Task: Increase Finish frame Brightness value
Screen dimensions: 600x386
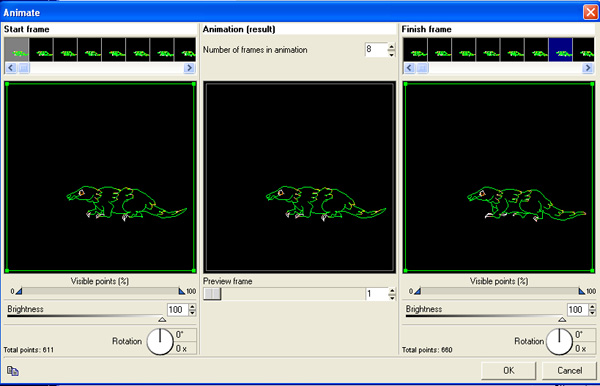Action: [592, 306]
